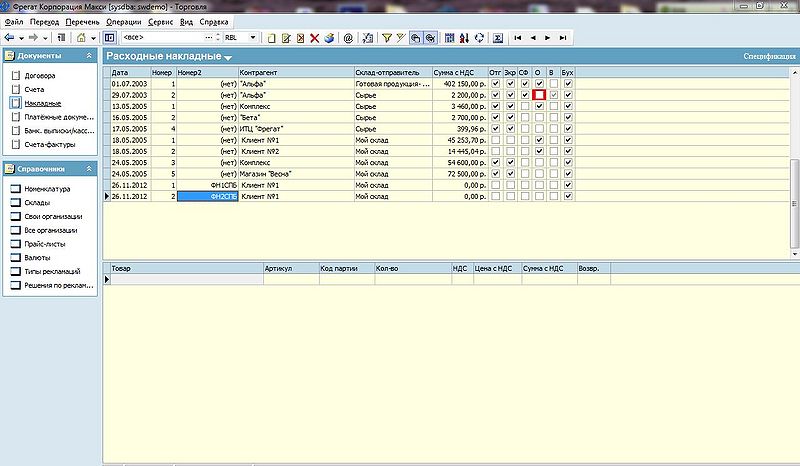
Task: Click the Home toolbar icon
Action: coord(81,38)
